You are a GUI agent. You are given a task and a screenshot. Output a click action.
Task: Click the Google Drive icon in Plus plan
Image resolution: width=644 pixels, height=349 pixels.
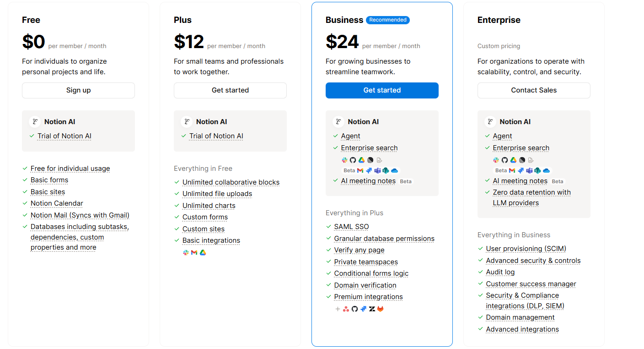point(203,252)
